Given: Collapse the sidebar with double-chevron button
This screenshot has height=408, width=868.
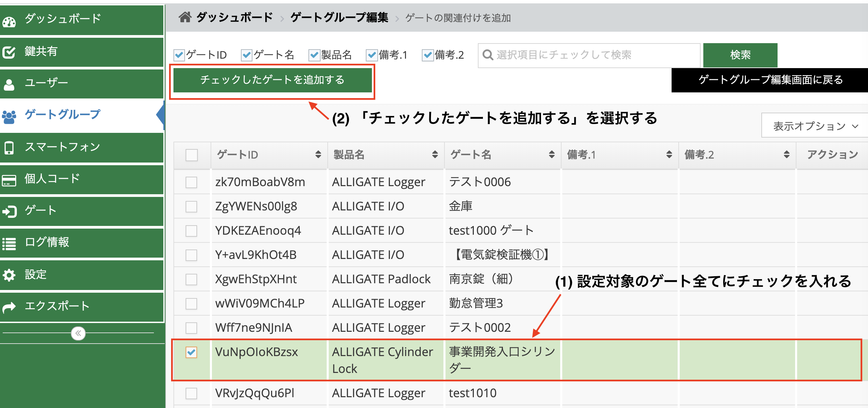Looking at the screenshot, I should pyautogui.click(x=78, y=333).
